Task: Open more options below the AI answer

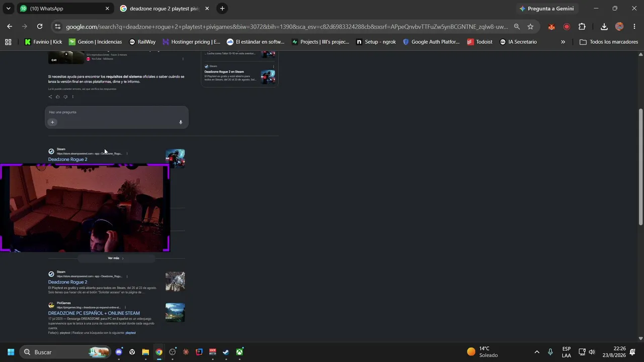Action: (72, 97)
